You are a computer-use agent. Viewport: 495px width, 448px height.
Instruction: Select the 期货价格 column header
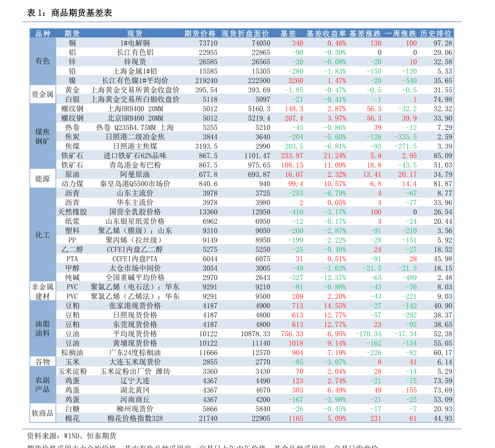pos(200,34)
